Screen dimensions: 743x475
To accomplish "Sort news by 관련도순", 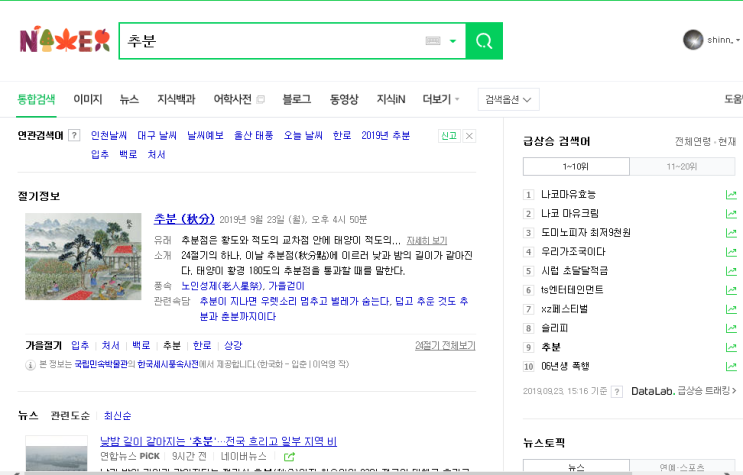I will click(70, 416).
